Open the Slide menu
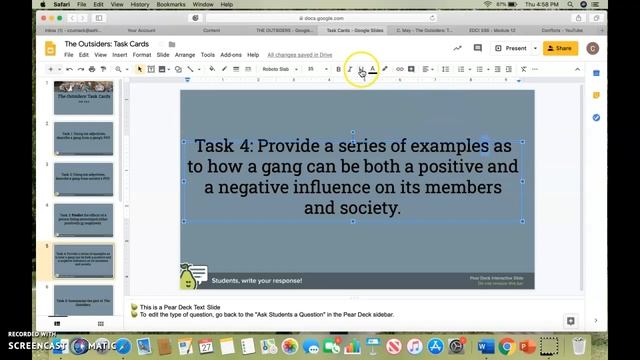This screenshot has height=360, width=640. (163, 55)
